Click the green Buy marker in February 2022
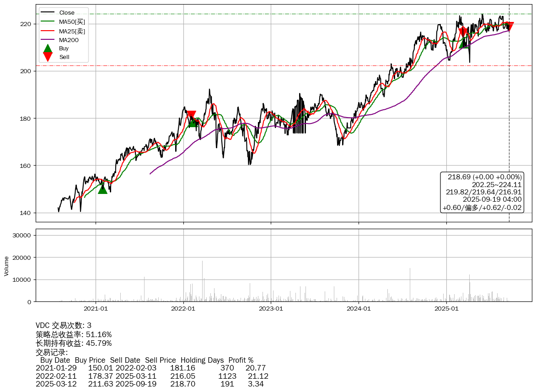The height and width of the screenshot is (392, 536). 193,122
